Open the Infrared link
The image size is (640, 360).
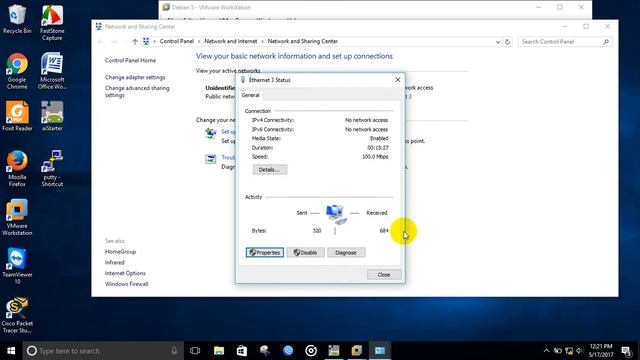pyautogui.click(x=114, y=262)
